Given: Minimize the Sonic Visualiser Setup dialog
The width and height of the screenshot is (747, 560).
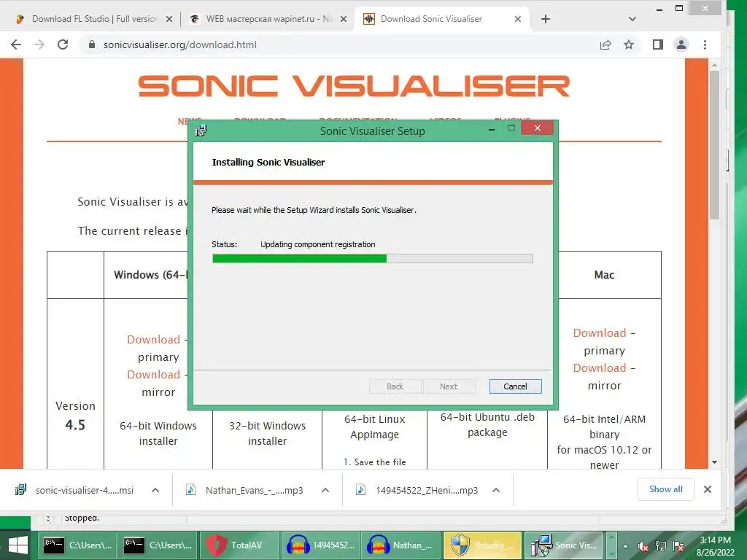Looking at the screenshot, I should [492, 129].
